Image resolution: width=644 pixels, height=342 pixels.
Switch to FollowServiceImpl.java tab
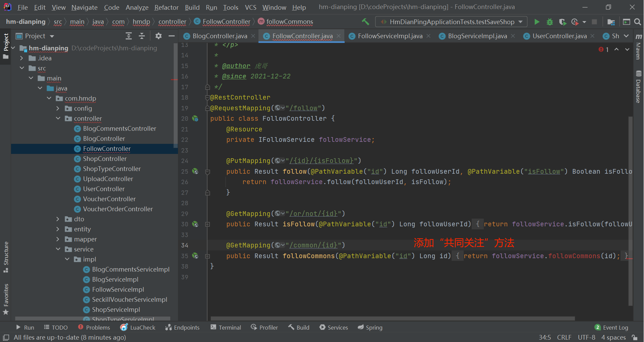pyautogui.click(x=390, y=36)
